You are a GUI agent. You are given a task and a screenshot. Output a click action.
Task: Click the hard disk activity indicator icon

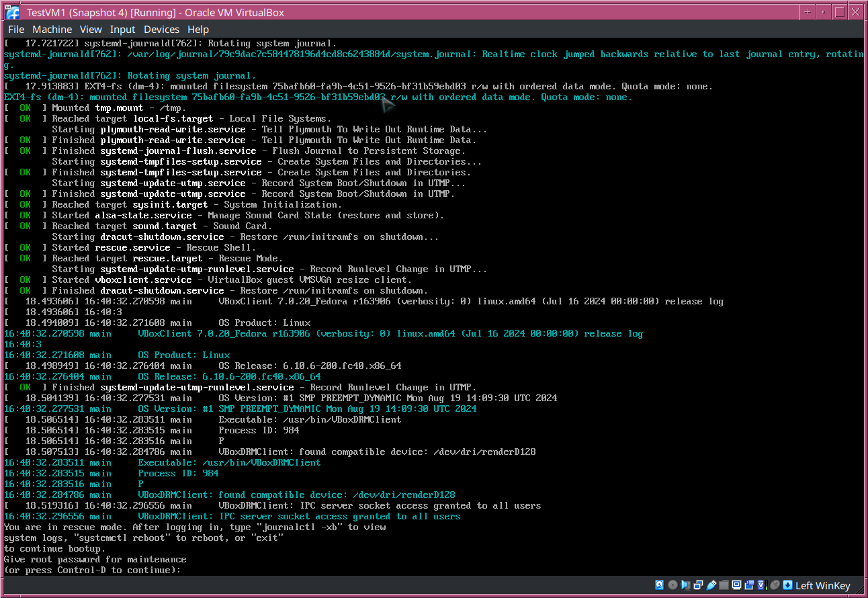point(659,585)
